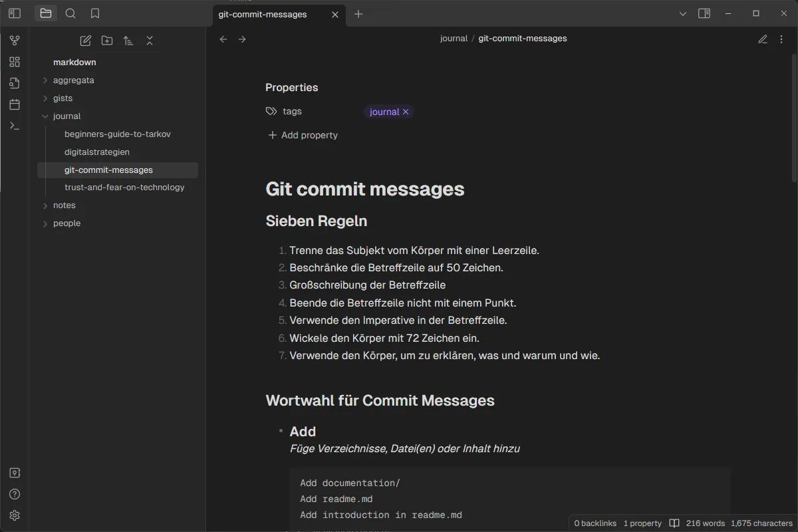
Task: Open the terminal from the ribbon
Action: (14, 126)
